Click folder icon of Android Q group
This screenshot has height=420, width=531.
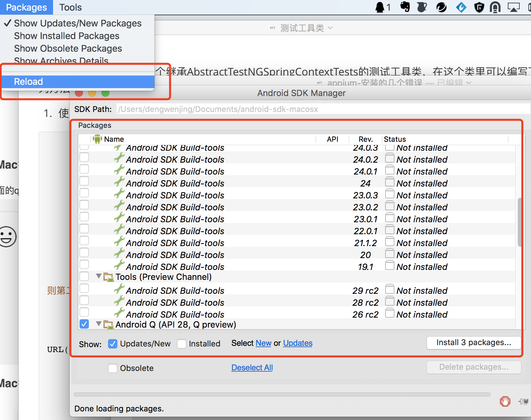[x=108, y=325]
